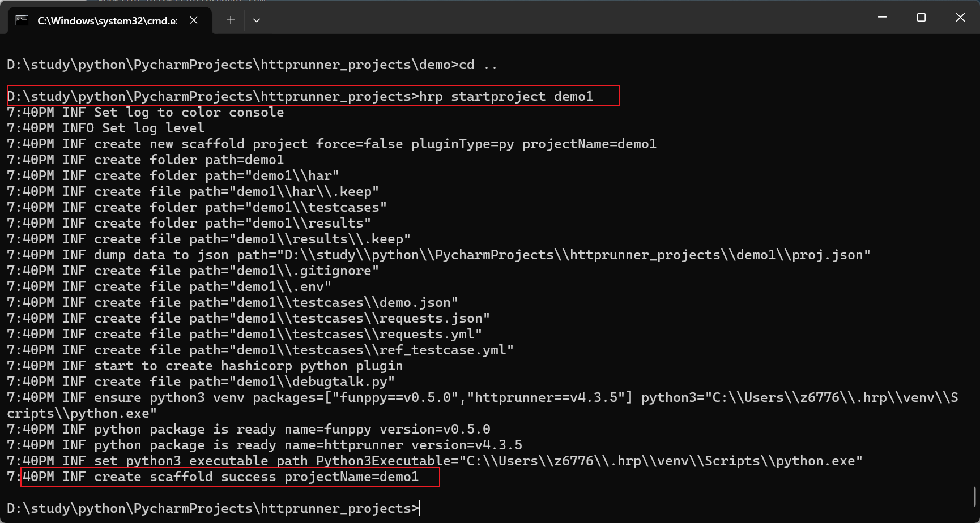The width and height of the screenshot is (980, 523).
Task: Minimize the terminal window
Action: (x=882, y=17)
